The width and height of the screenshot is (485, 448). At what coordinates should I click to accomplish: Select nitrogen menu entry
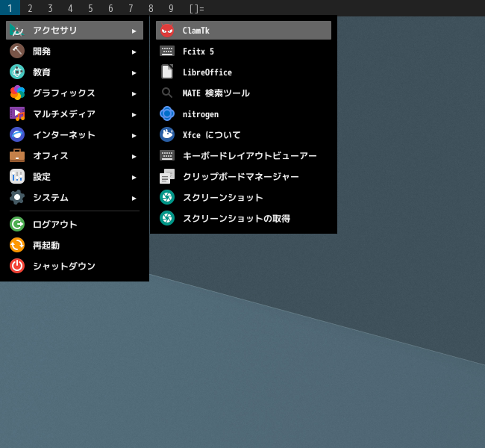(x=243, y=113)
